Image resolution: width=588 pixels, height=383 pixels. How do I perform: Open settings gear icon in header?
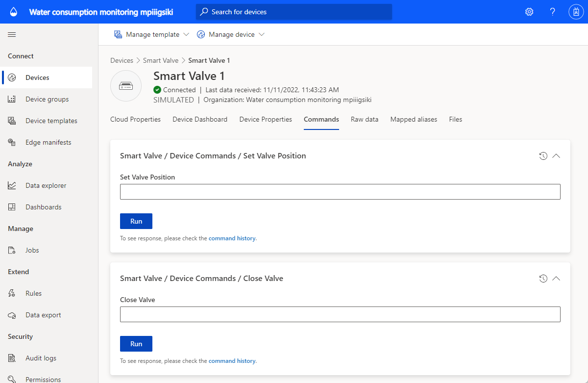click(529, 12)
